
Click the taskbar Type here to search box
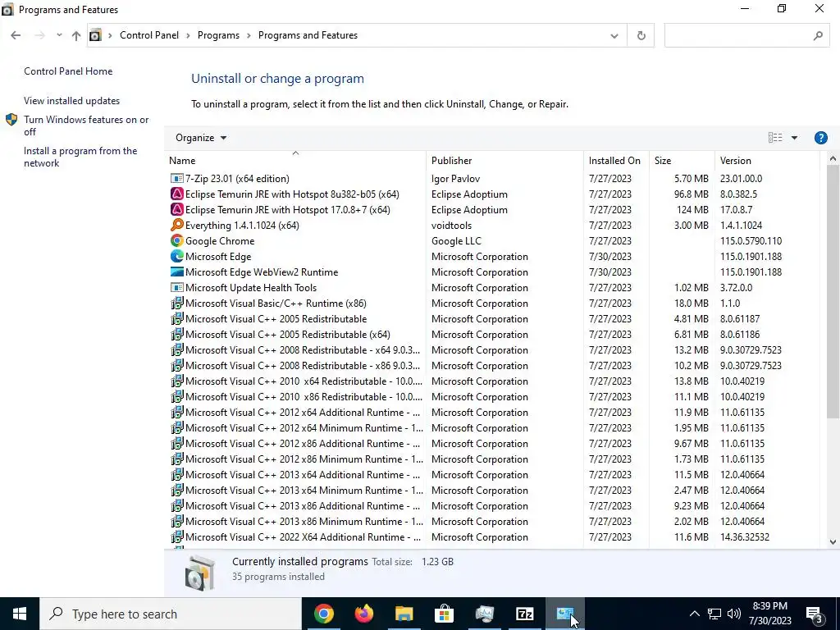pos(171,614)
